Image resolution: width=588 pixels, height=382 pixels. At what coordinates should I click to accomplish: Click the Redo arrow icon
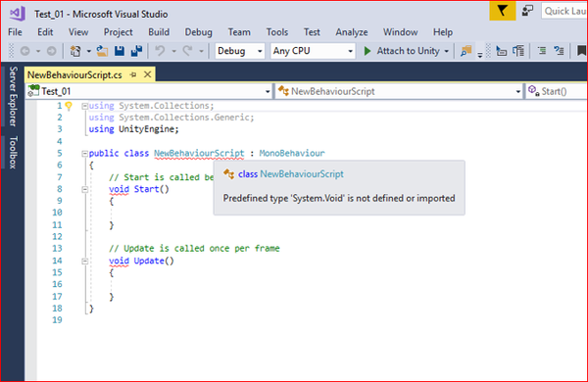point(187,51)
